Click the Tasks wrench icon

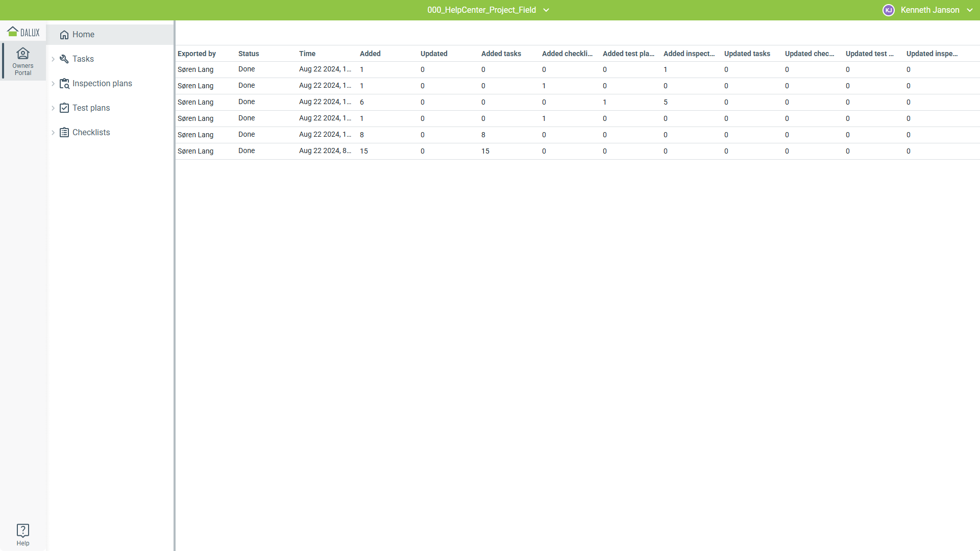point(64,59)
